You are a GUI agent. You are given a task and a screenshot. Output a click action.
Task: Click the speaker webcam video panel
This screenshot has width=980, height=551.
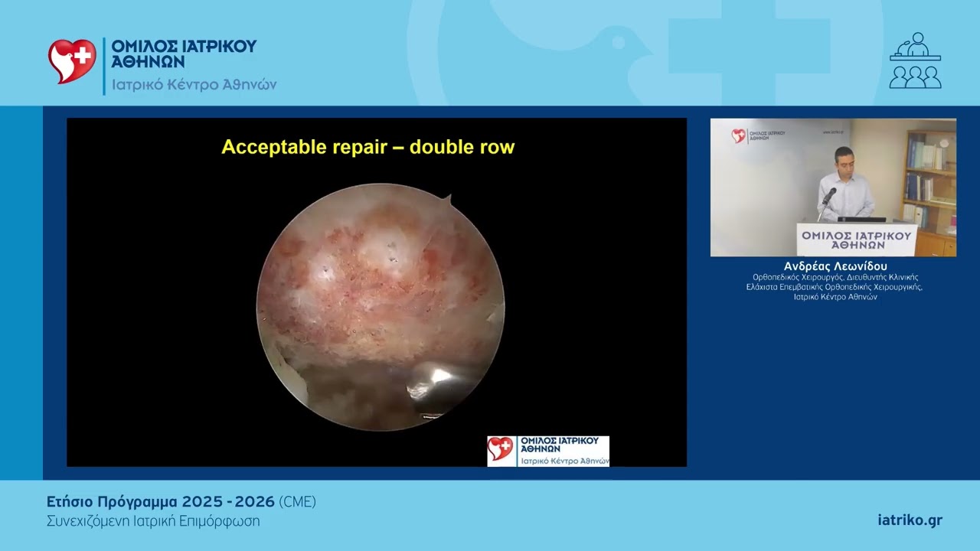[833, 187]
